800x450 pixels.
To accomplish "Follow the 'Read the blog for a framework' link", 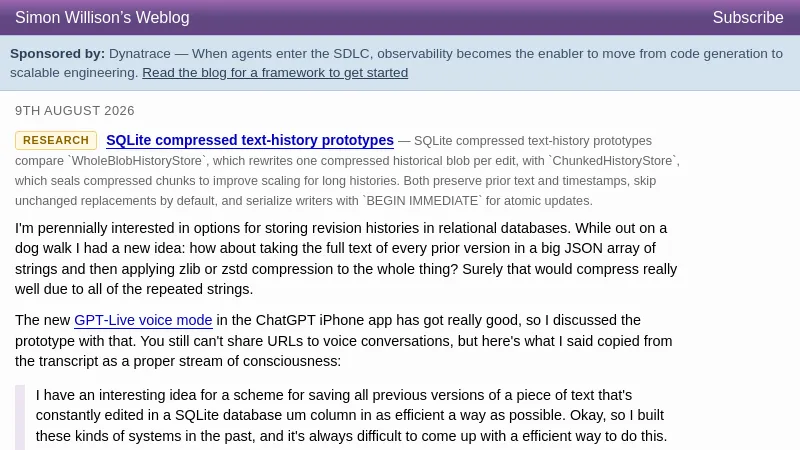I will 275,72.
